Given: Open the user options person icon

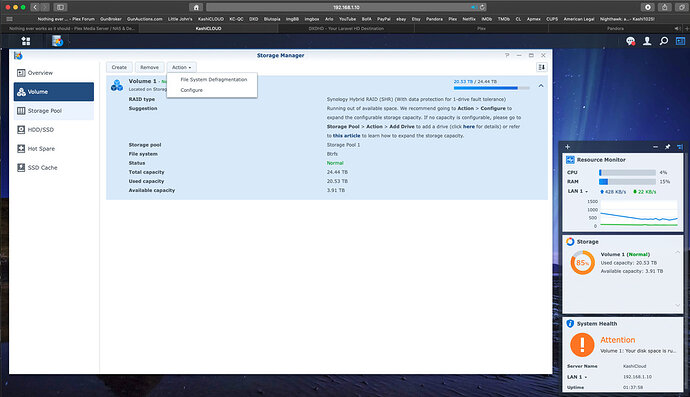Looking at the screenshot, I should click(x=647, y=41).
